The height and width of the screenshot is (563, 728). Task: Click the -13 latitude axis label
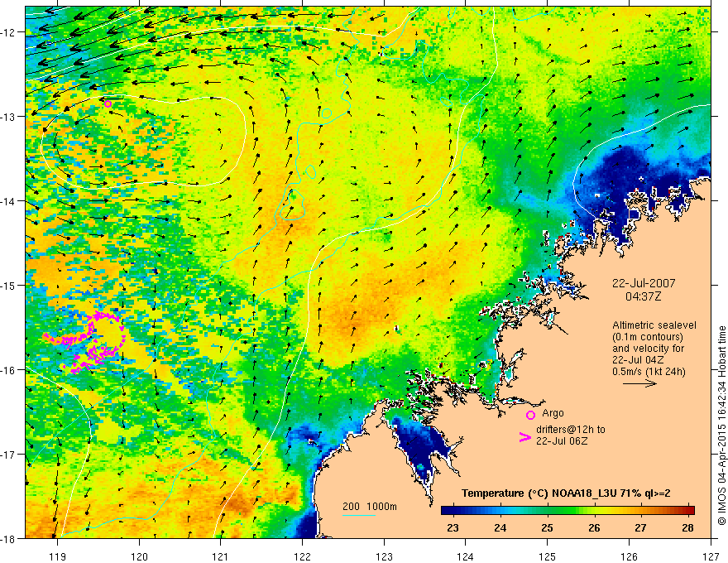click(8, 117)
